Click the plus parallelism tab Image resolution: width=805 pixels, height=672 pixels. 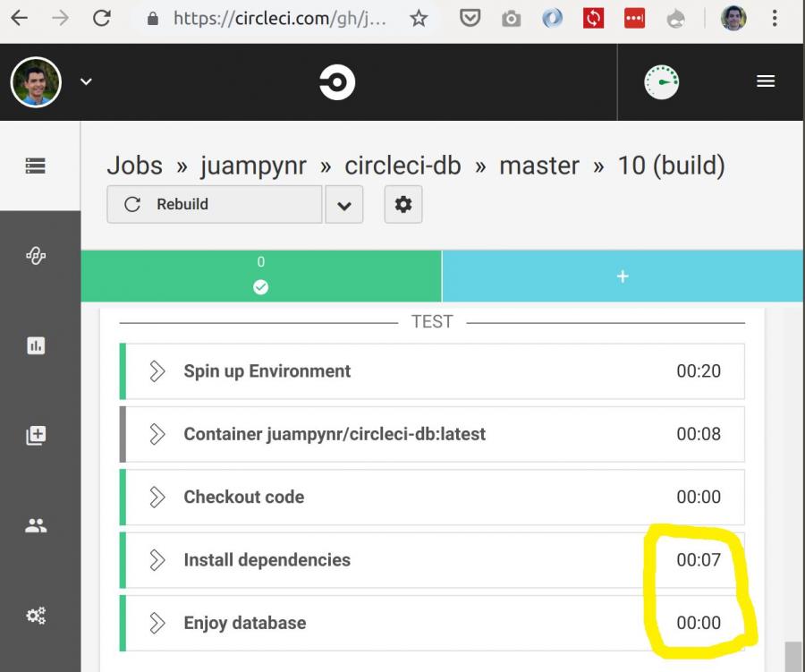pos(623,276)
